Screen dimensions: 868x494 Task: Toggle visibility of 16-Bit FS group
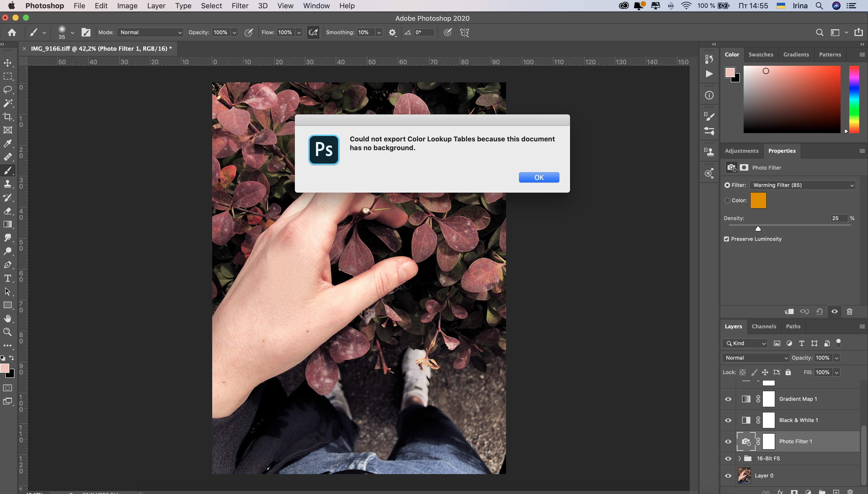pyautogui.click(x=728, y=459)
